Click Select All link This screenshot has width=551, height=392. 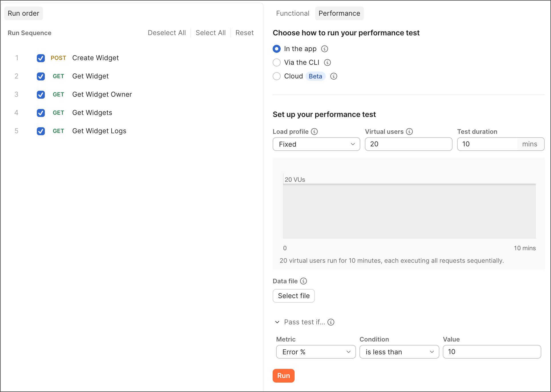point(211,33)
